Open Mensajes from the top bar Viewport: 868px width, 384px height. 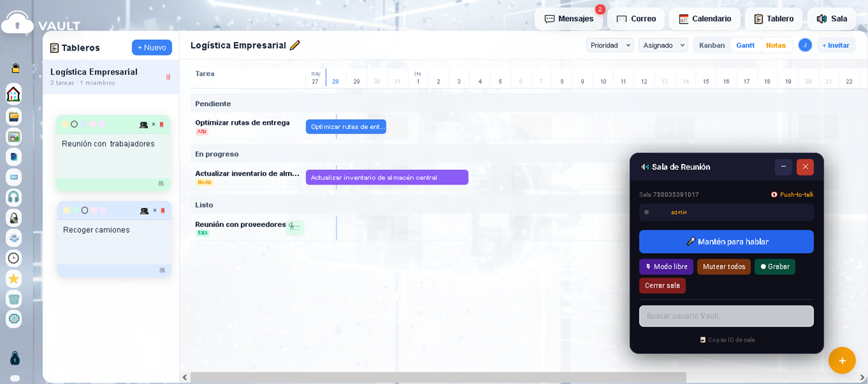click(569, 19)
